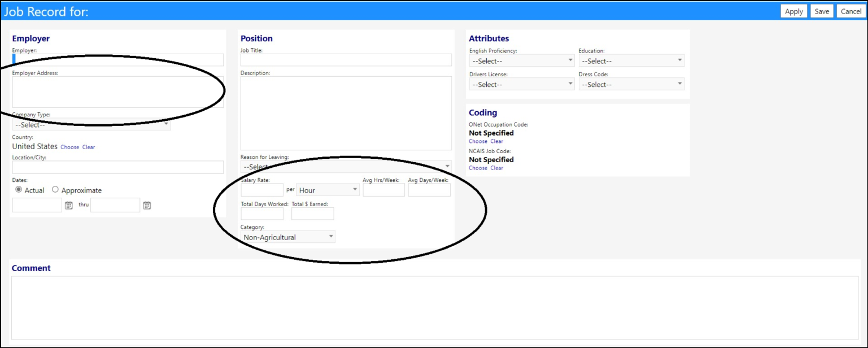Screen dimensions: 868x348
Task: Click the 'Coding' section heading
Action: point(483,112)
